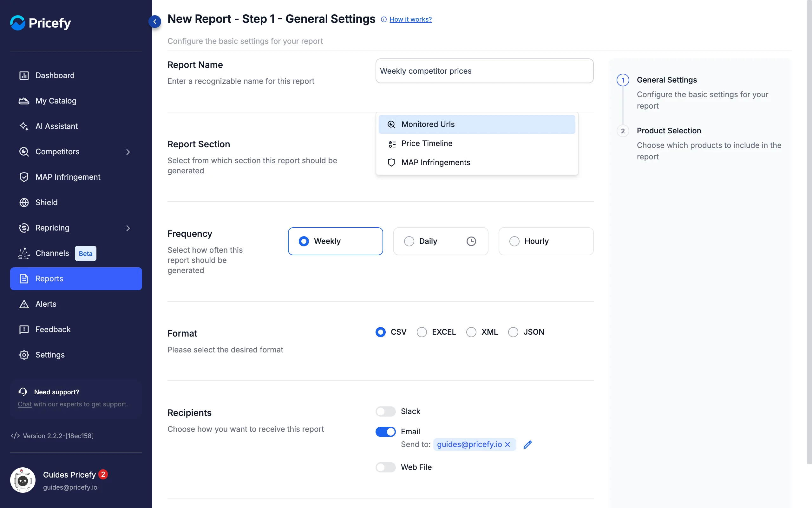The width and height of the screenshot is (812, 508).
Task: Click the Report Name input field
Action: pos(484,71)
